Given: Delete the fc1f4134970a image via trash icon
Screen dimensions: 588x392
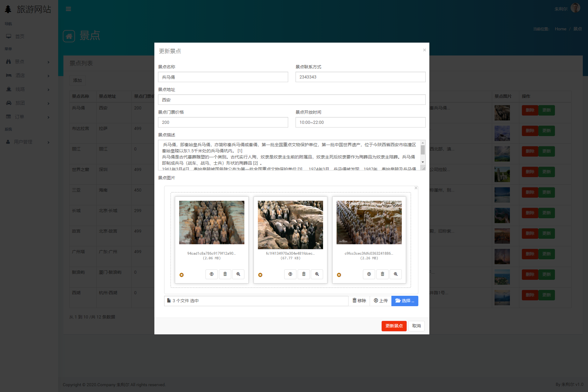Looking at the screenshot, I should [x=303, y=274].
